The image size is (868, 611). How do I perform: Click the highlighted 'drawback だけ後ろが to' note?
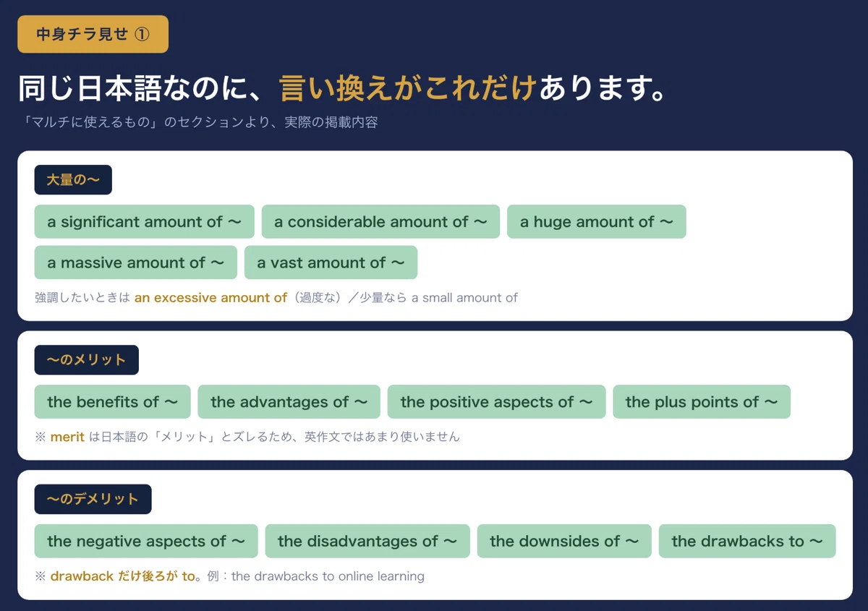(123, 576)
